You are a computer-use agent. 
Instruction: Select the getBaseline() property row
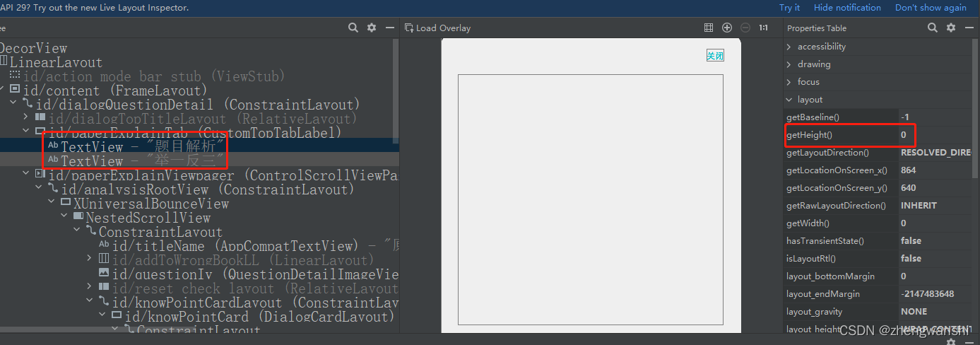pos(878,117)
